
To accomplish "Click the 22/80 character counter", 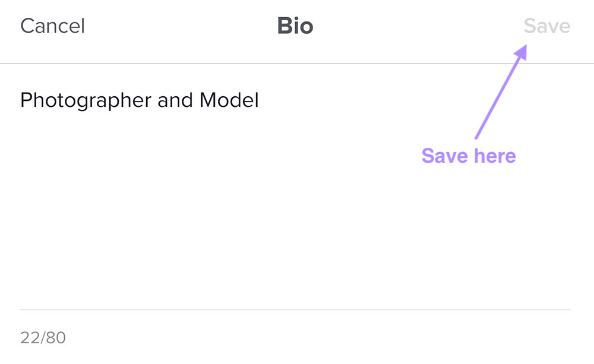I will point(43,338).
